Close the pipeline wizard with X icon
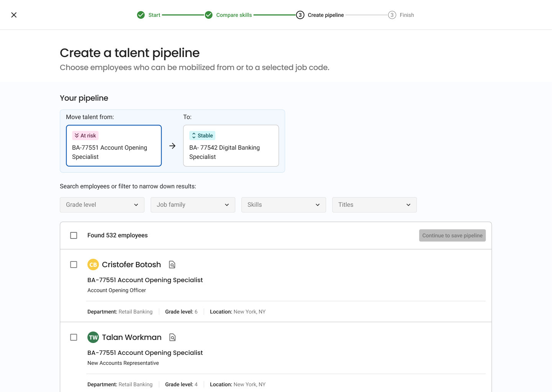 (x=14, y=15)
